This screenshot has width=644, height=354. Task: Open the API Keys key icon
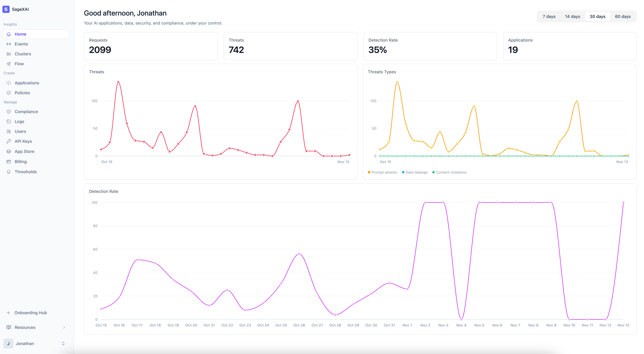click(9, 141)
